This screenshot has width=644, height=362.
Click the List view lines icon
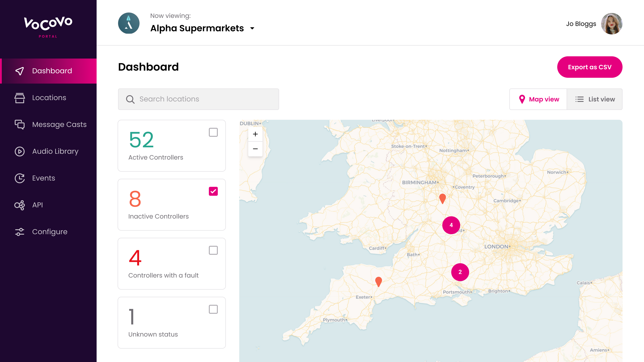tap(579, 99)
